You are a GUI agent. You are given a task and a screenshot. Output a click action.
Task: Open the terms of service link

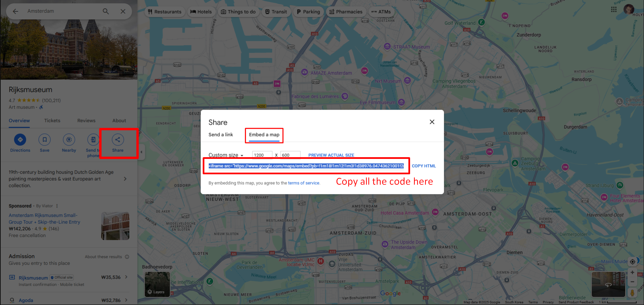(x=304, y=183)
